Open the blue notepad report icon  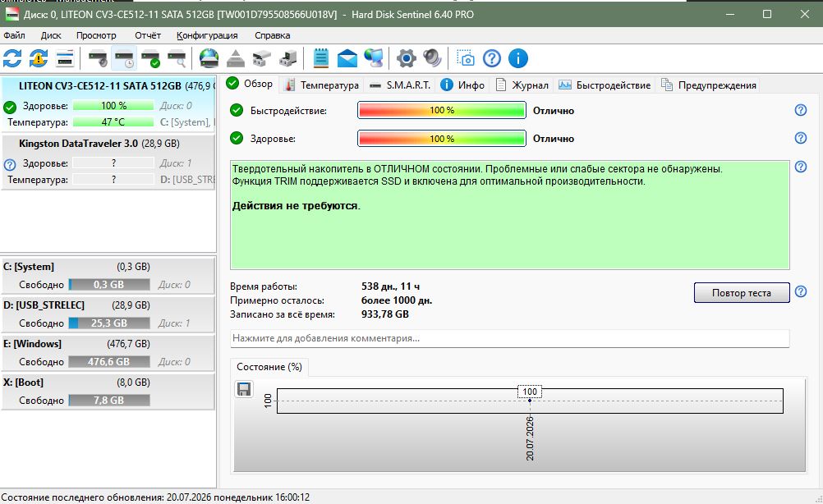click(x=320, y=58)
